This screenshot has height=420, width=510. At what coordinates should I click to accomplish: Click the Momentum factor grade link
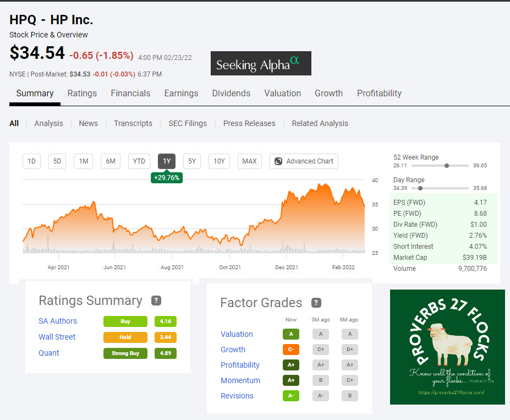coord(240,380)
